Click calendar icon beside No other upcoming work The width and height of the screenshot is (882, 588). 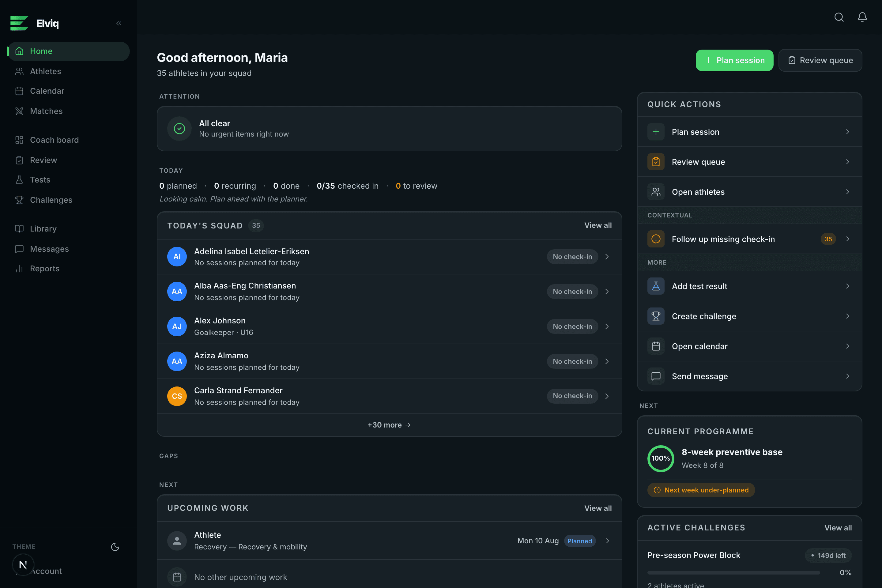tap(177, 577)
